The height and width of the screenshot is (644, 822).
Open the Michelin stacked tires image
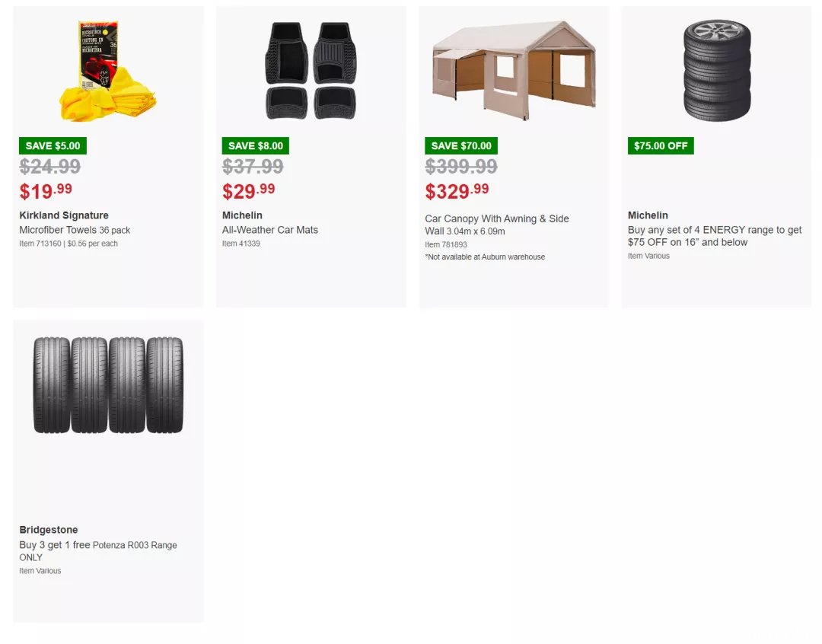tap(717, 70)
